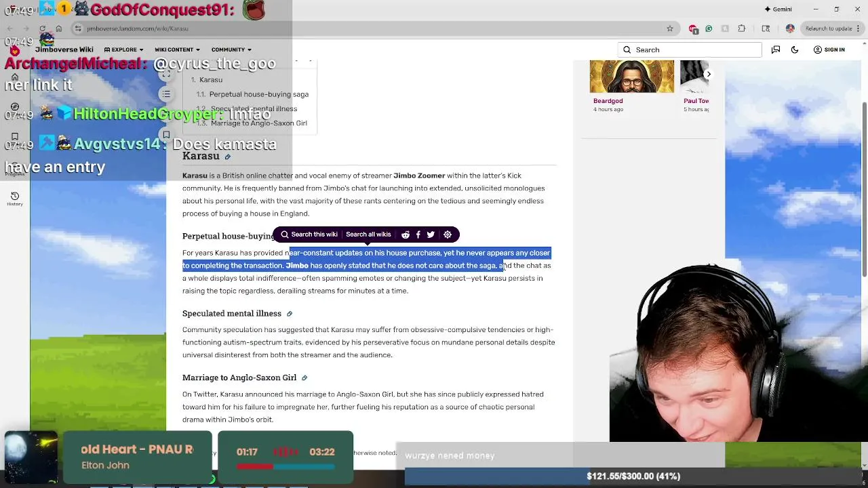This screenshot has height=488, width=868.
Task: Click the browser reload icon
Action: (x=43, y=28)
